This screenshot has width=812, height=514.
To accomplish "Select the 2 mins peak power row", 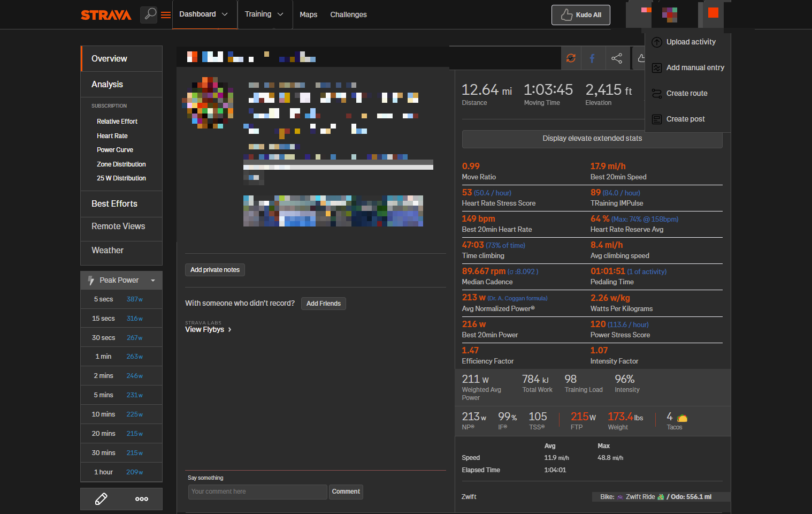I will click(x=121, y=376).
